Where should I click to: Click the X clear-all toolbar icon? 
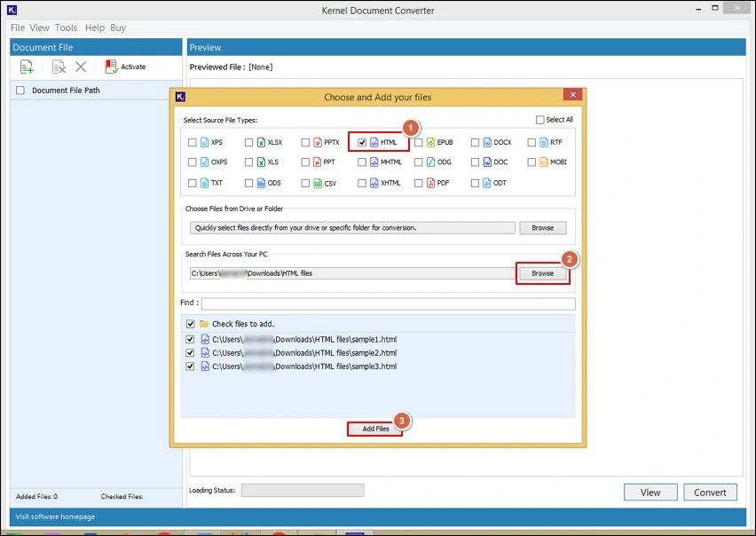(x=81, y=67)
